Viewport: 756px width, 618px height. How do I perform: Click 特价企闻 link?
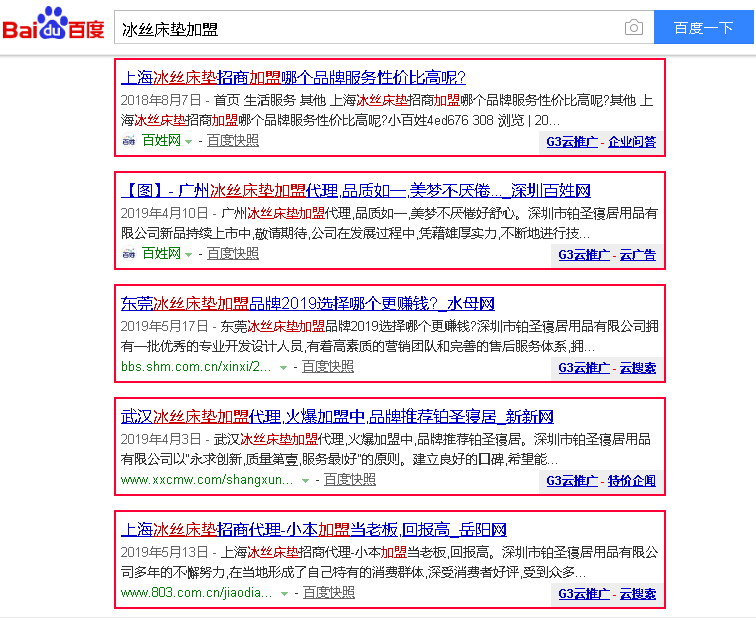632,481
